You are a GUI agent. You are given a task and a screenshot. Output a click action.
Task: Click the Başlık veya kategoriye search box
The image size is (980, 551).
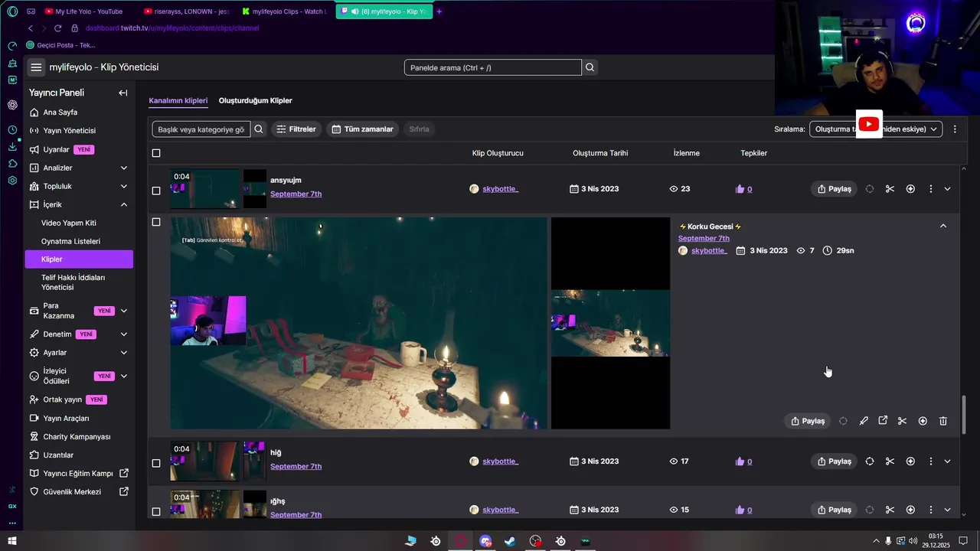[201, 129]
